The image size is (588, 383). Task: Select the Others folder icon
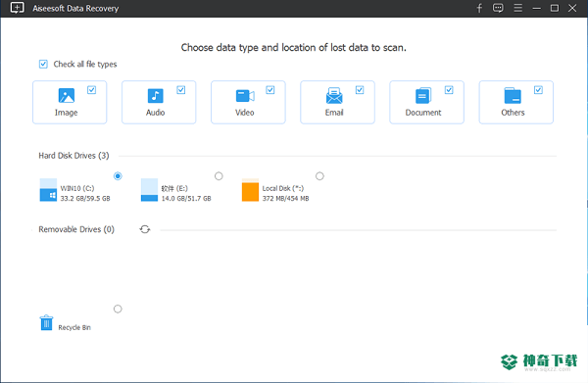pyautogui.click(x=513, y=96)
